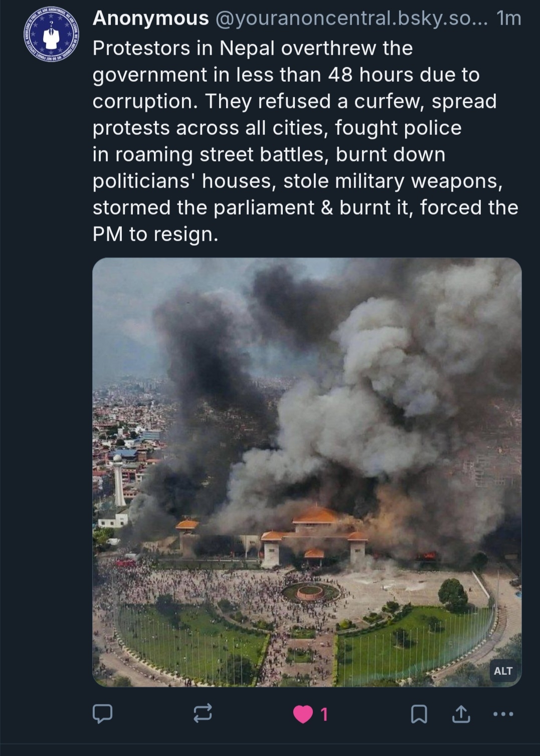Image resolution: width=540 pixels, height=756 pixels.
Task: Click the circular fountain in photo
Action: (x=310, y=592)
